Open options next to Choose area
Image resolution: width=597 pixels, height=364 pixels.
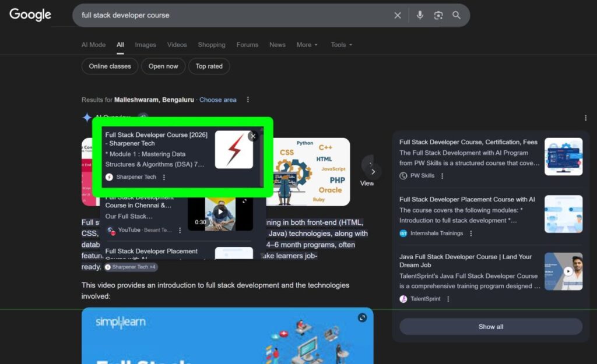248,100
